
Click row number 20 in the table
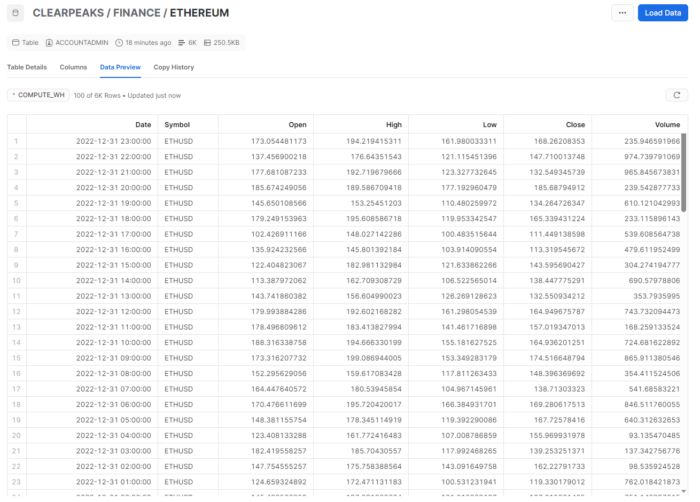tap(17, 435)
